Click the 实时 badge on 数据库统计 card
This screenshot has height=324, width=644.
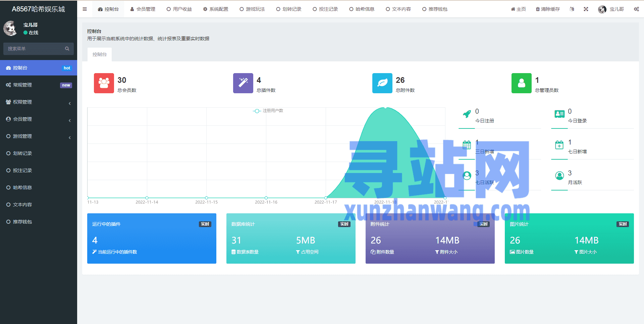coord(344,224)
